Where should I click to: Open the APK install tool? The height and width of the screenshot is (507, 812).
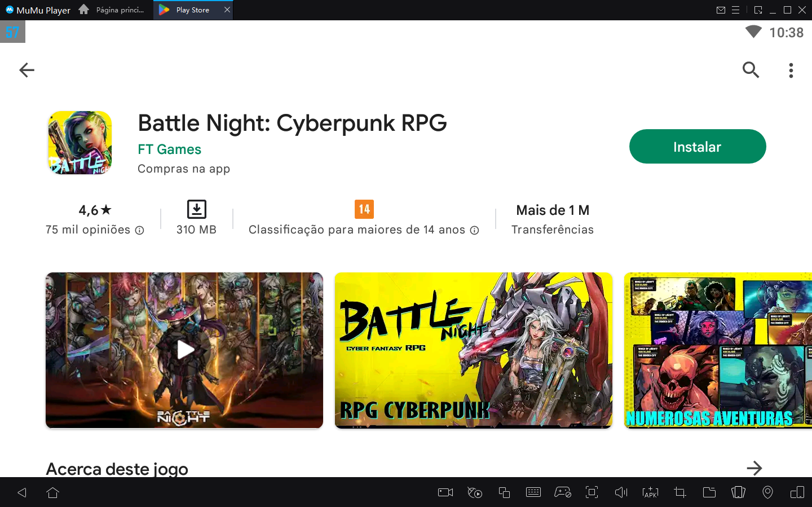650,492
